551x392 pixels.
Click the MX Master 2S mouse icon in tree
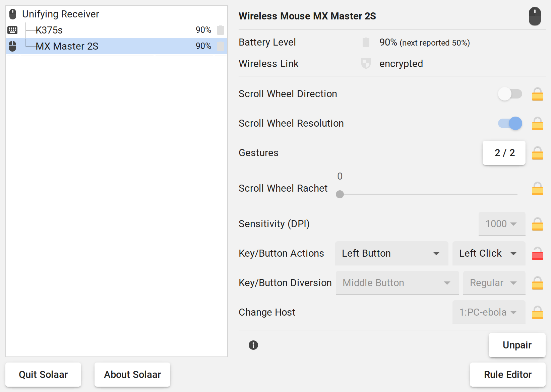click(12, 46)
